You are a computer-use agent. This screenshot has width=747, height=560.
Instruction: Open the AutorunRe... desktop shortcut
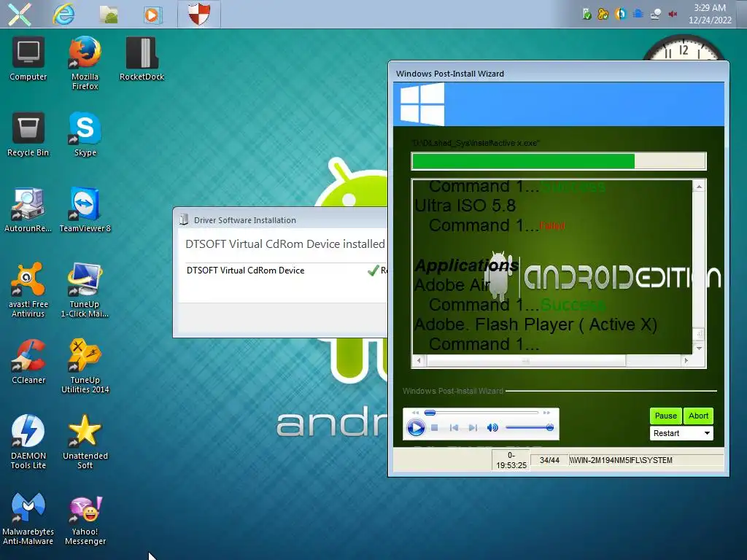point(28,210)
